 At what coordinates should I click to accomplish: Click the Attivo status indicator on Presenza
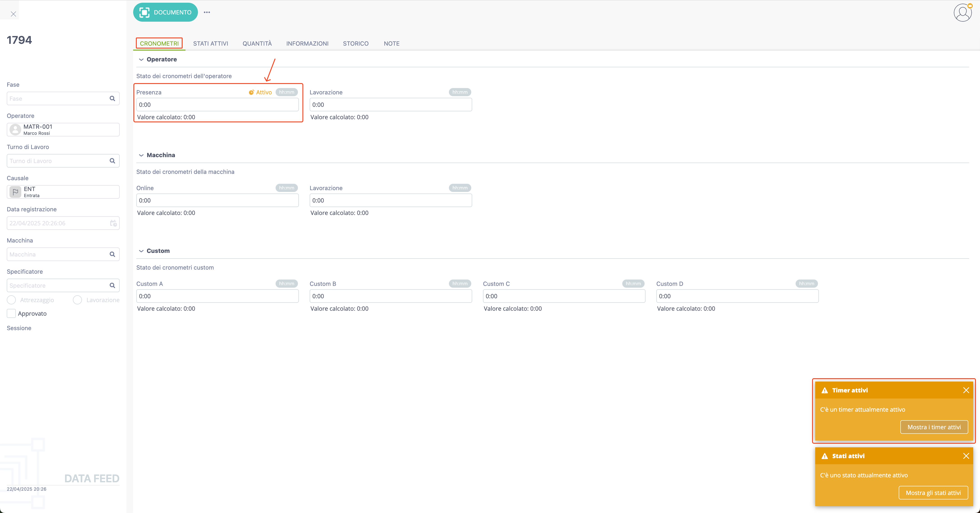260,93
